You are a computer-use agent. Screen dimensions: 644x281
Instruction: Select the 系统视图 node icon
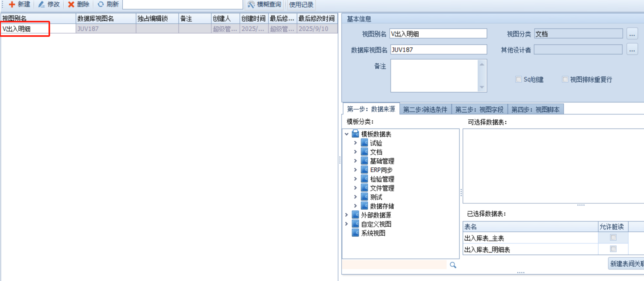click(x=355, y=233)
